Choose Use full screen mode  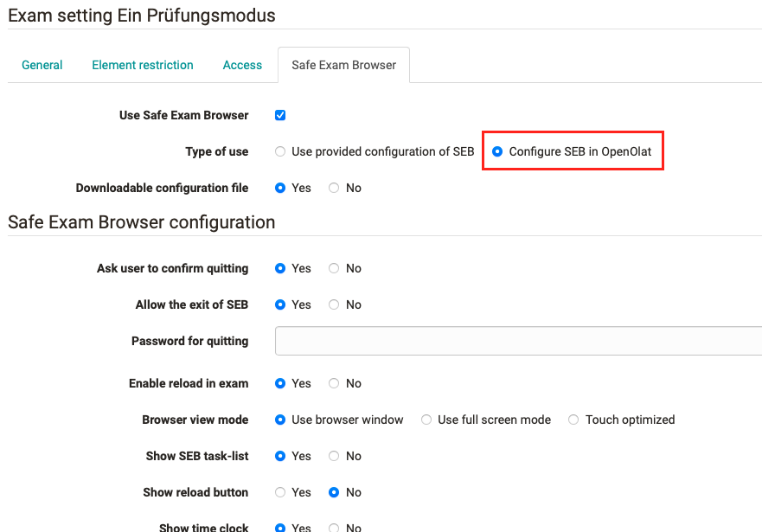click(426, 420)
